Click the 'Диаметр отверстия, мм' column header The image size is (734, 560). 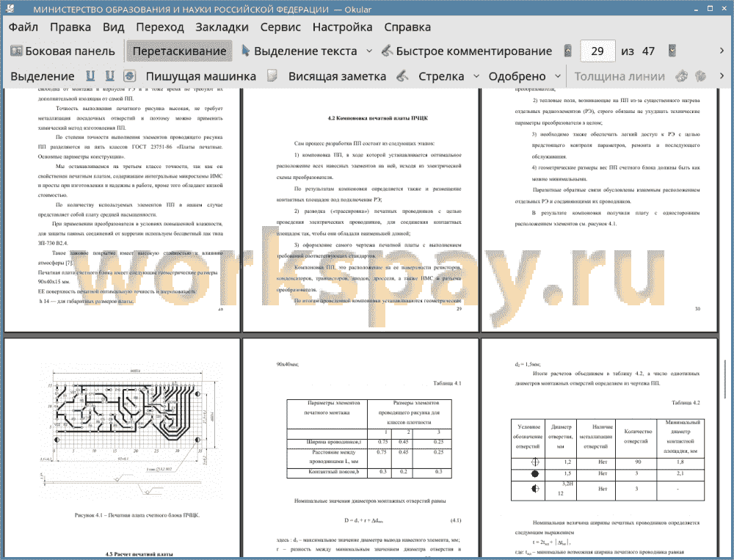tap(562, 437)
